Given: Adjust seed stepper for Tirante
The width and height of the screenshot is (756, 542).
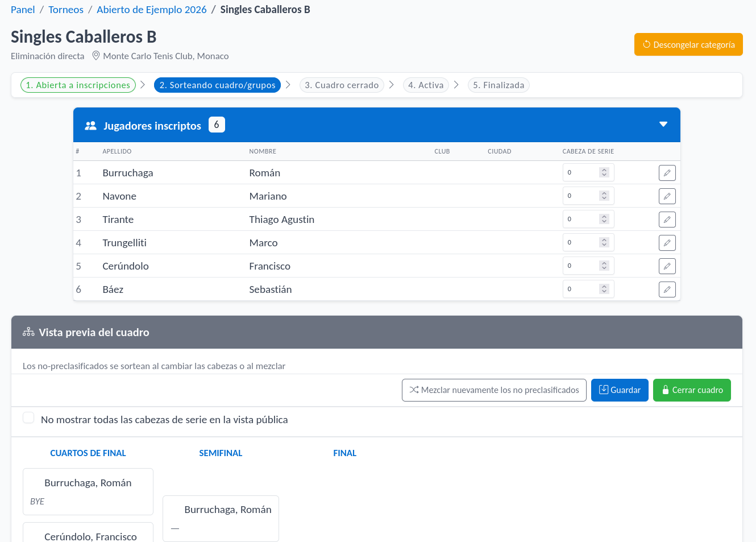Looking at the screenshot, I should (x=604, y=219).
